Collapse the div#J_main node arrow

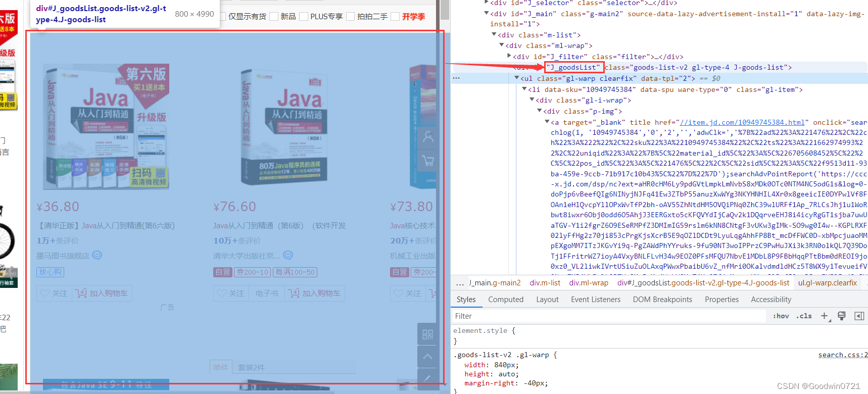click(x=487, y=14)
